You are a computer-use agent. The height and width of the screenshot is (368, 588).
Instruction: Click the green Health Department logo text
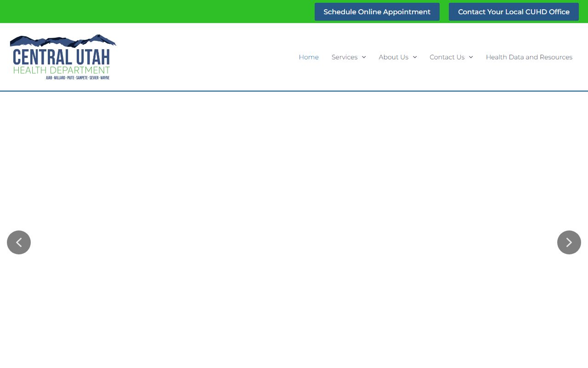click(x=62, y=70)
